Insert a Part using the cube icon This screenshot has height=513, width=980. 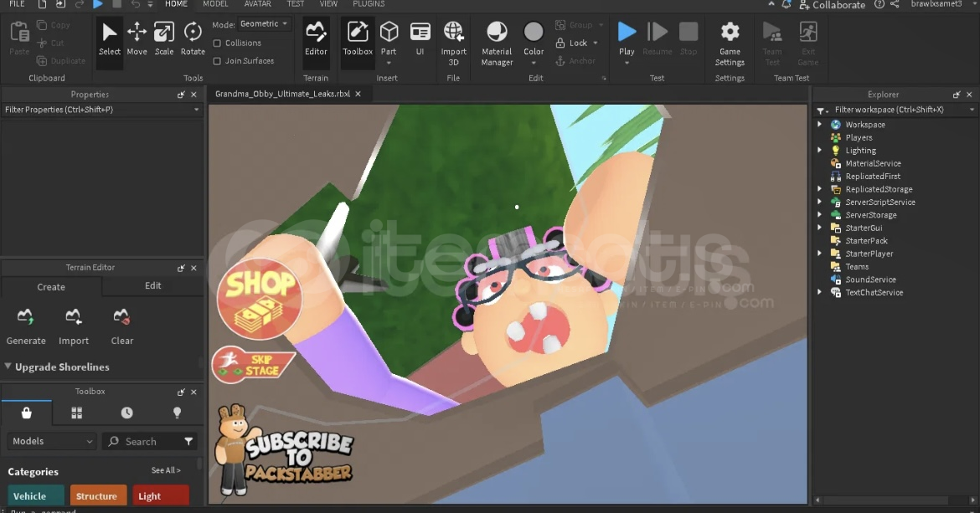[x=389, y=33]
